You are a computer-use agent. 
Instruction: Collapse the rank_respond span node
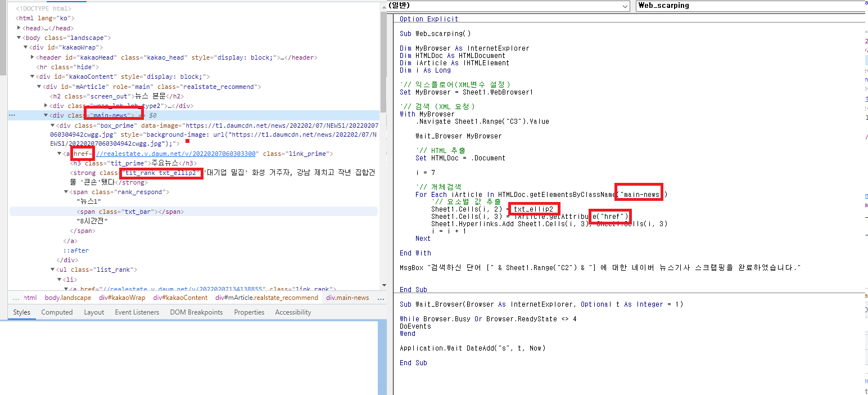(x=66, y=192)
